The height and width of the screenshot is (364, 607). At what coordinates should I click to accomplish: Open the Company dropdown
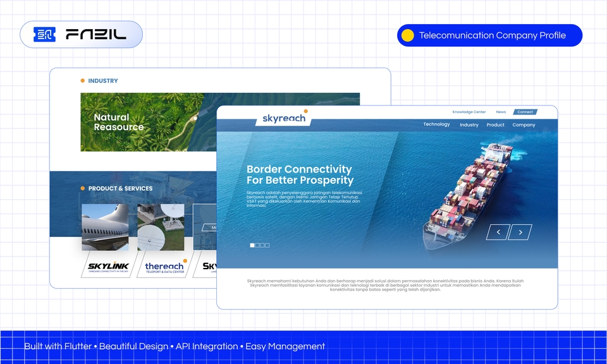click(525, 125)
